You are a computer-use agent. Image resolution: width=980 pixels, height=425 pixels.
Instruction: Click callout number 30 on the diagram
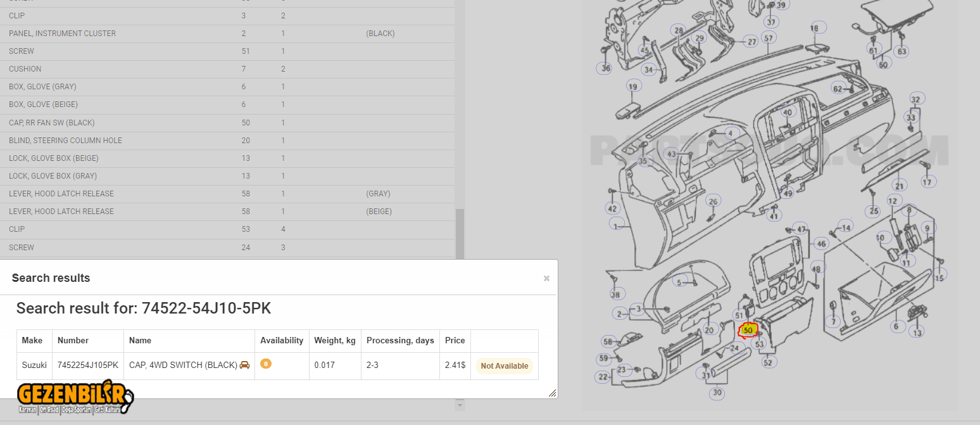tap(717, 393)
